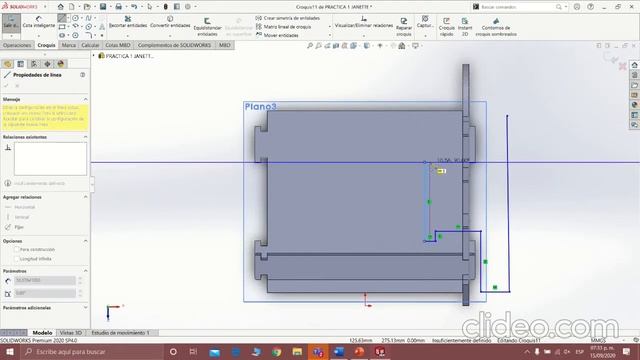Switch to Complementos de SOLIDWORKS tab
This screenshot has height=360, width=640.
click(x=174, y=45)
